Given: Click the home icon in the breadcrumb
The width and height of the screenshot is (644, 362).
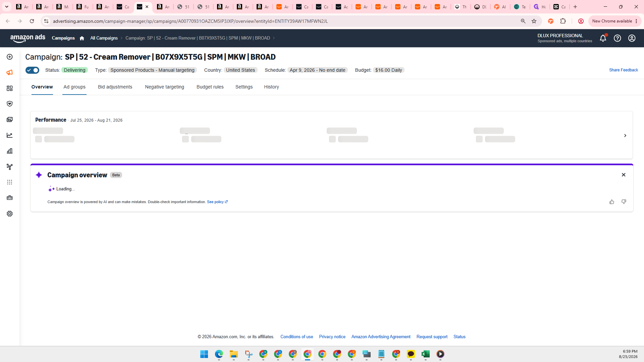Looking at the screenshot, I should [82, 38].
